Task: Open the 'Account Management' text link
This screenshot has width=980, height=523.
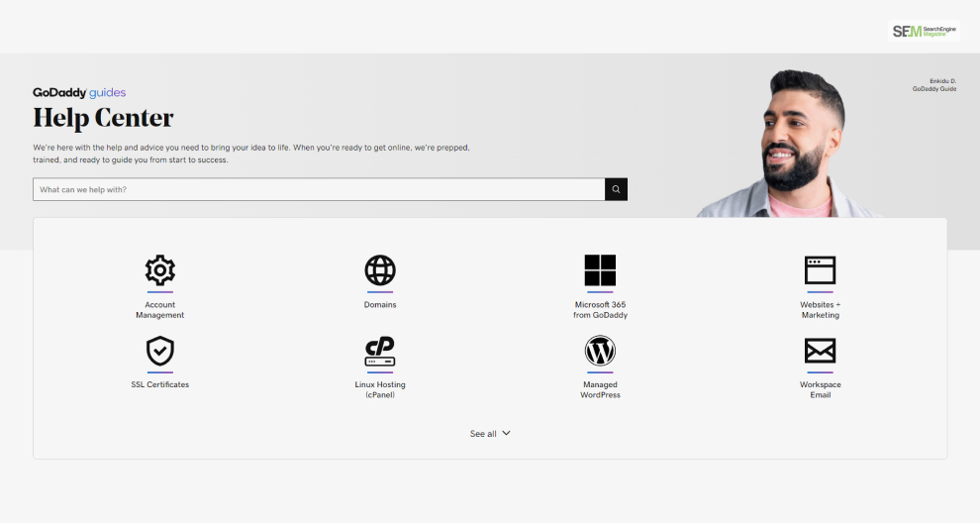Action: [160, 310]
